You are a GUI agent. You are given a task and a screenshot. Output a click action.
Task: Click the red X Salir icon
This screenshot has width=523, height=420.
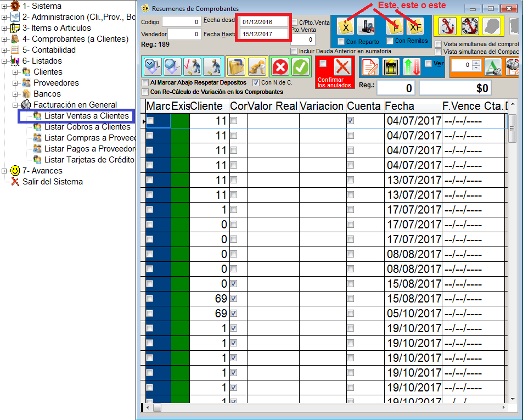(15, 182)
